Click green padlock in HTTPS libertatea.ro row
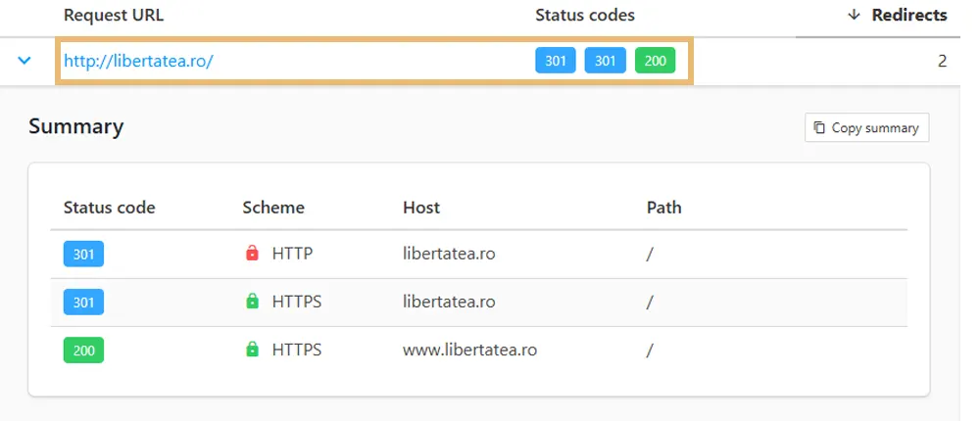The height and width of the screenshot is (421, 980). (252, 303)
